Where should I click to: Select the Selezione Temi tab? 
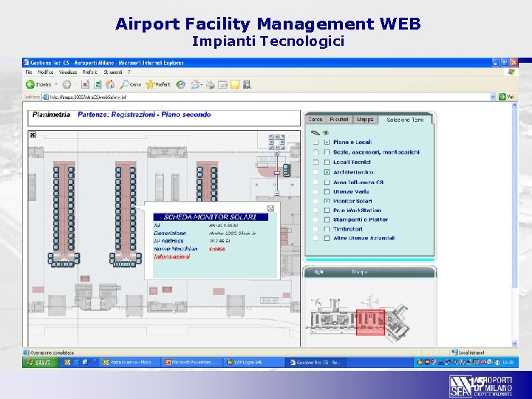tap(405, 120)
